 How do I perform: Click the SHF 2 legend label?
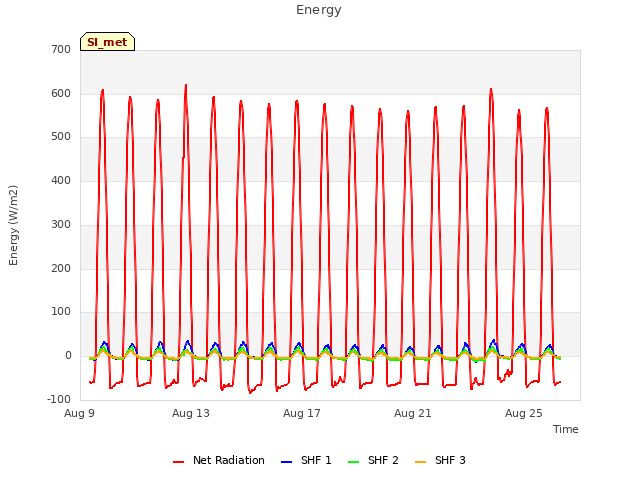tap(383, 460)
